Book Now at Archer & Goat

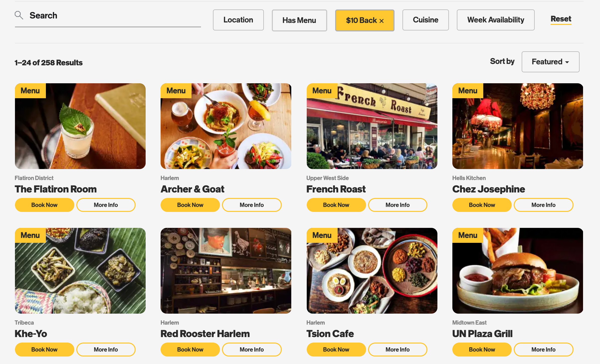[x=190, y=205]
